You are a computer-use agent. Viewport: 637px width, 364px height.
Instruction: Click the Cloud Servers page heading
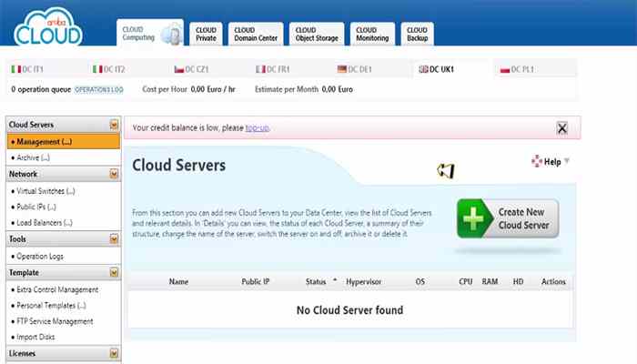(178, 166)
